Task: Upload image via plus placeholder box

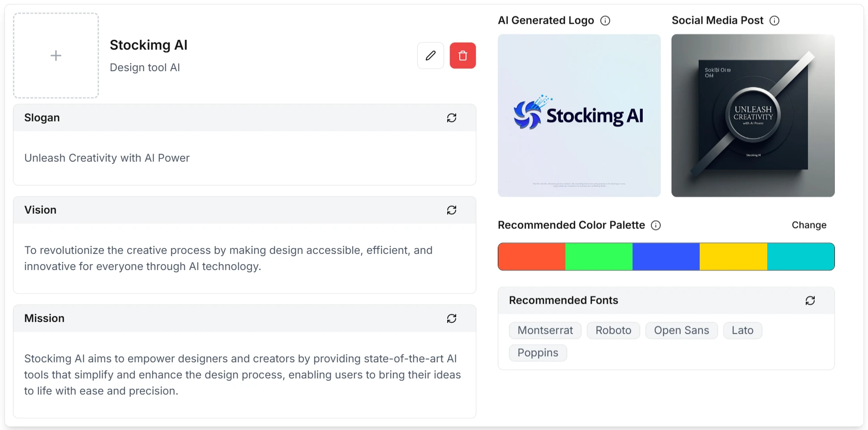Action: click(56, 56)
